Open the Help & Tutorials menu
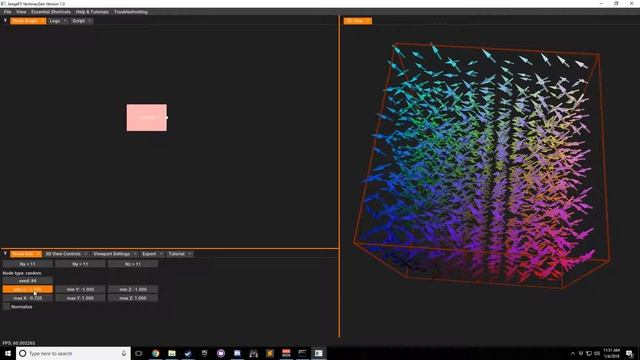 pyautogui.click(x=92, y=12)
